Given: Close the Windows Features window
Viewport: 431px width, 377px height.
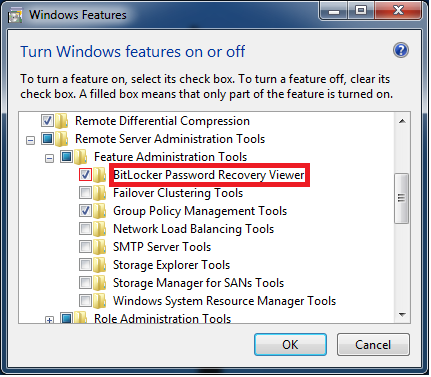Looking at the screenshot, I should click(398, 11).
